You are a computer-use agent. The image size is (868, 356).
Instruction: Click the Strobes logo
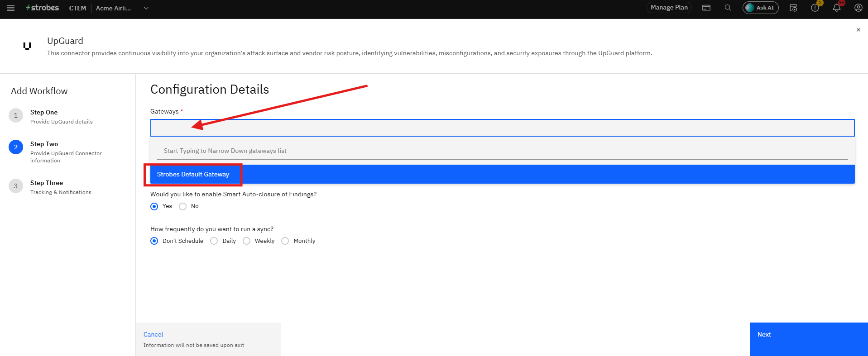click(x=43, y=8)
